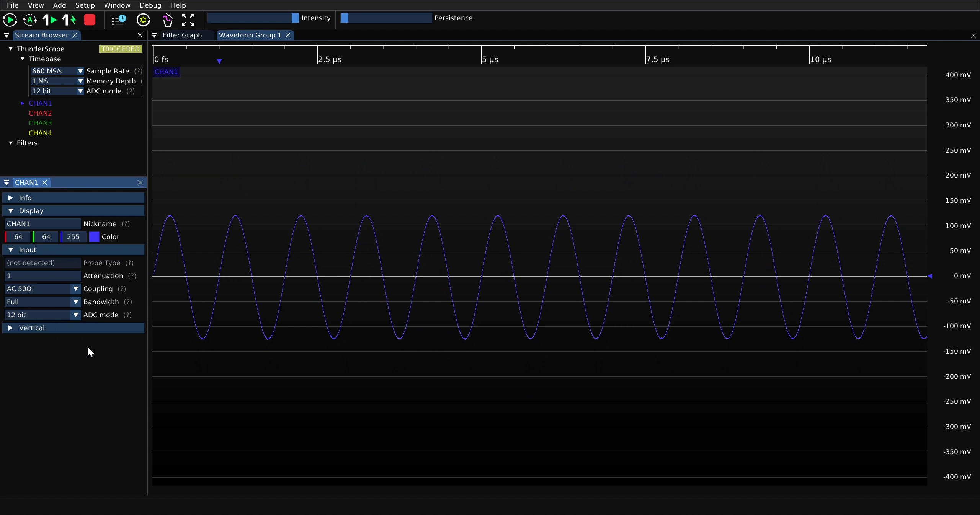Viewport: 980px width, 515px height.
Task: Open the Setup menu
Action: point(85,5)
